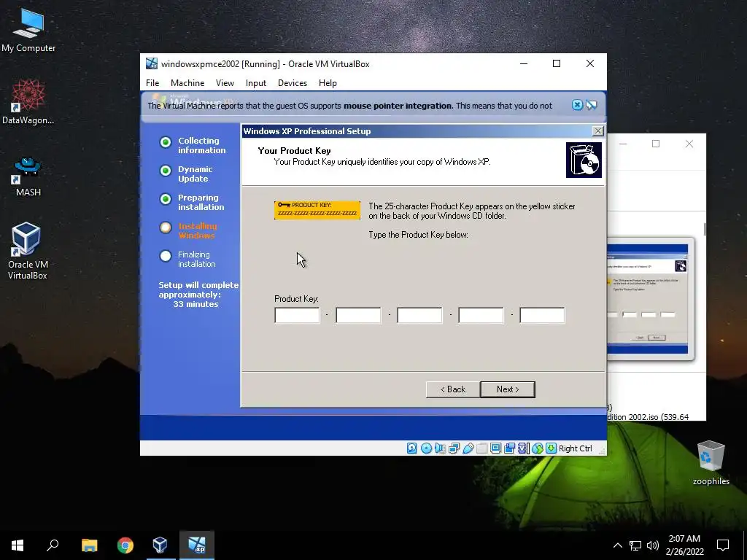Click 'Setup will complete approximately' text
The image size is (747, 560).
(x=198, y=289)
